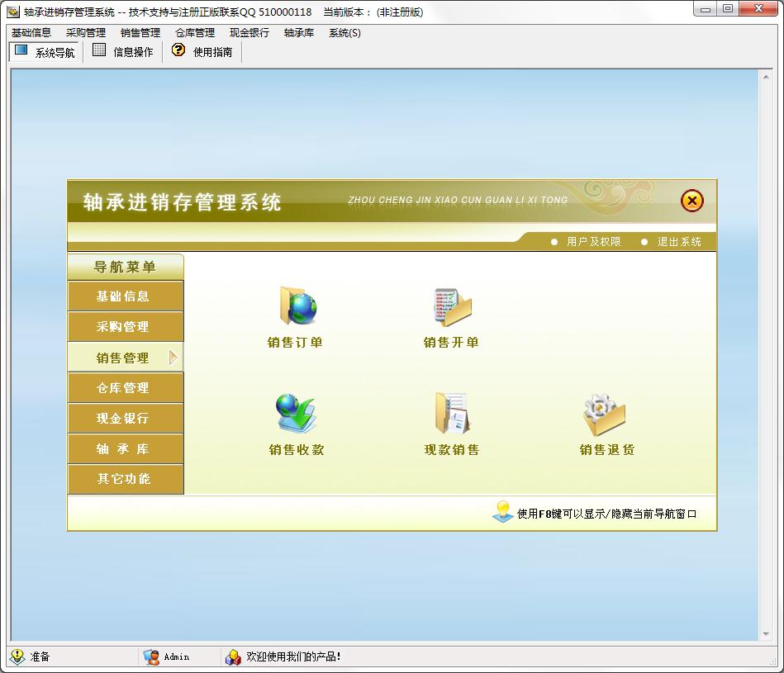
Task: Click the 使用指南 question mark icon
Action: click(178, 50)
